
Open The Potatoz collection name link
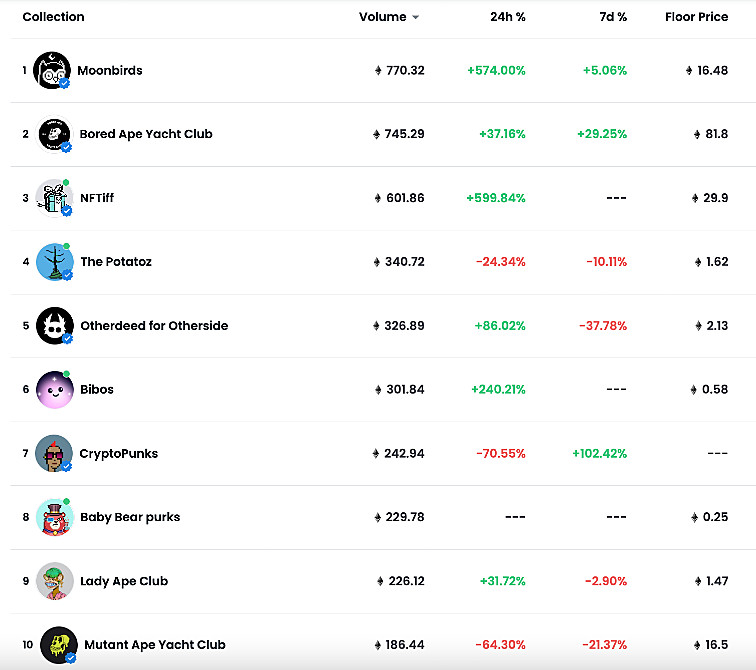click(x=116, y=262)
